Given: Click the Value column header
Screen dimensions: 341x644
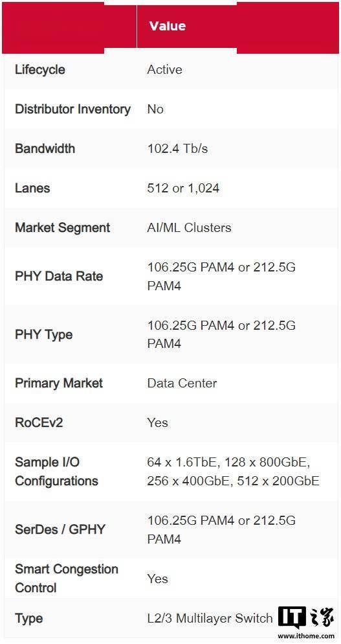Looking at the screenshot, I should point(168,26).
